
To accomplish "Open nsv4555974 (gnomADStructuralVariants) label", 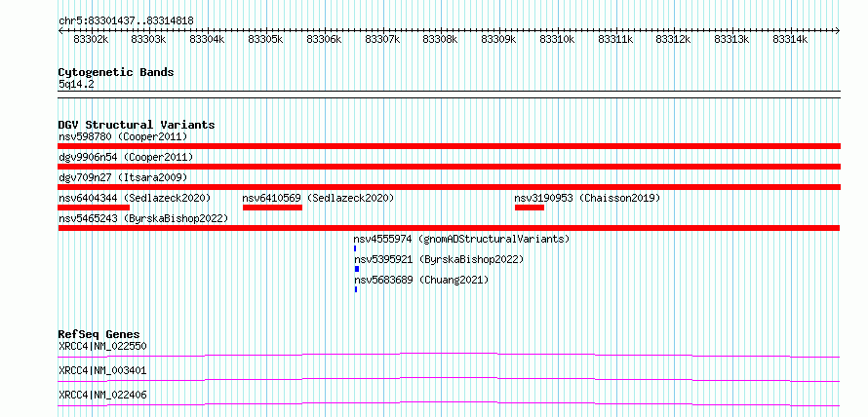I will pyautogui.click(x=461, y=239).
